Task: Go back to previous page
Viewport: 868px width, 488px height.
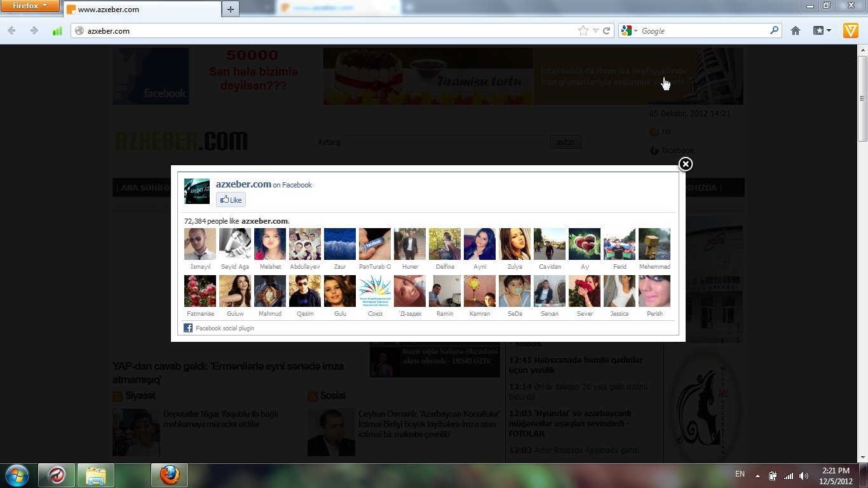Action: 12,30
